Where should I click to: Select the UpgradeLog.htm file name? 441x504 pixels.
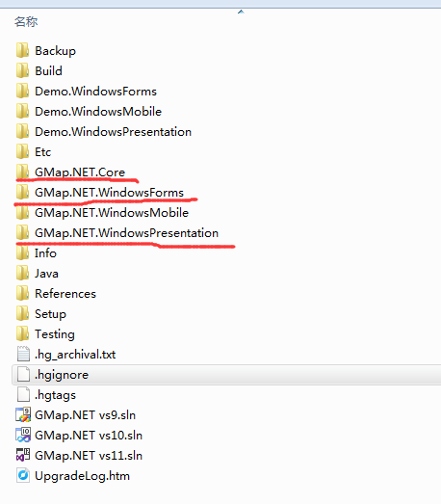click(x=82, y=476)
